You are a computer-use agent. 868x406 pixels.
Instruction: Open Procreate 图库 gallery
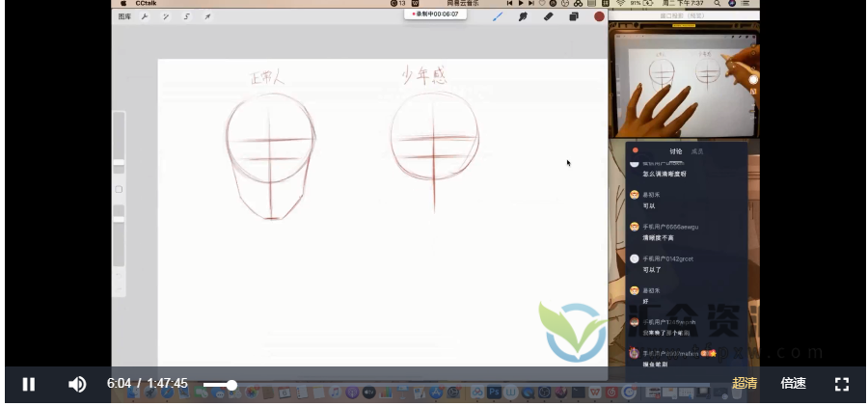[x=124, y=16]
